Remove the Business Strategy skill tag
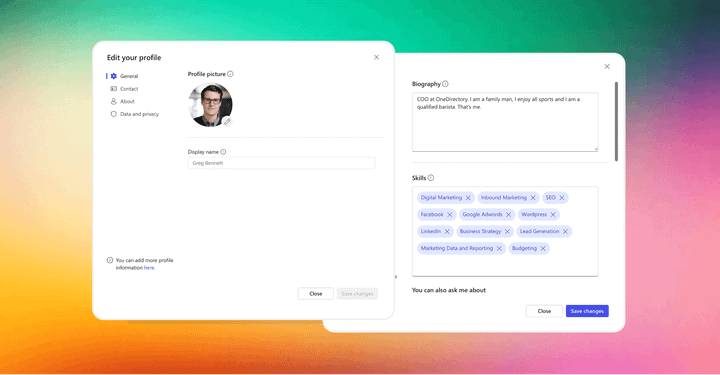This screenshot has height=375, width=720. [507, 232]
